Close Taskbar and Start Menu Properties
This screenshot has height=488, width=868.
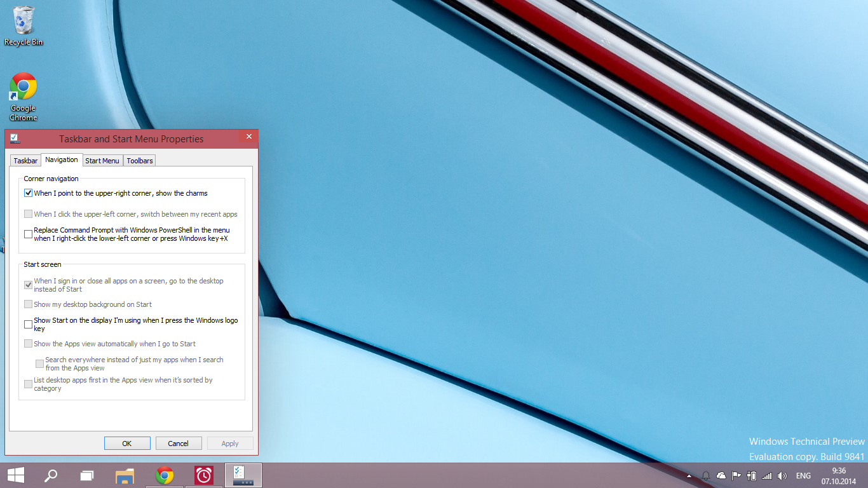coord(249,136)
